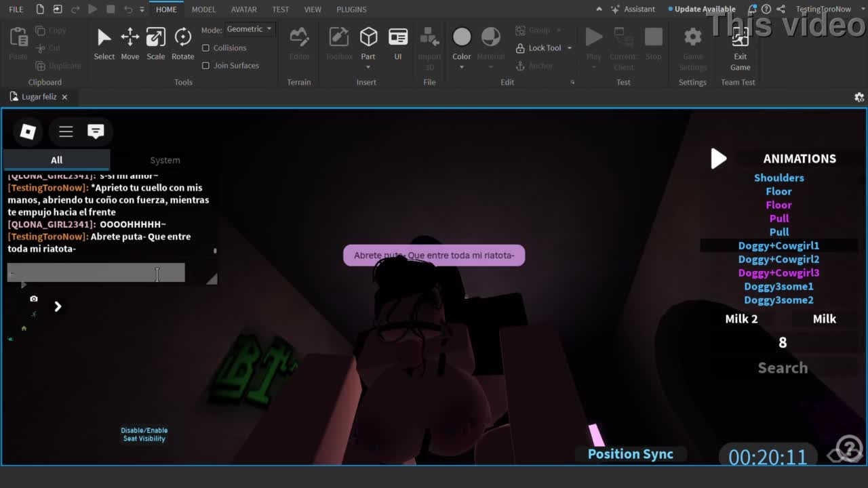This screenshot has width=868, height=488.
Task: Expand the dropdown arrow under Part
Action: (368, 67)
